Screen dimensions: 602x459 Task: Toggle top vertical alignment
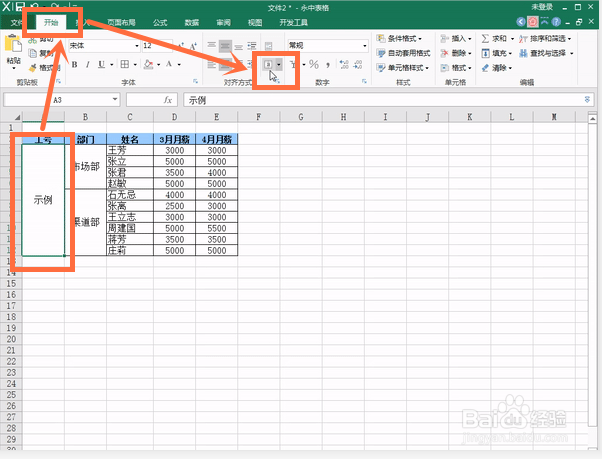click(x=212, y=46)
